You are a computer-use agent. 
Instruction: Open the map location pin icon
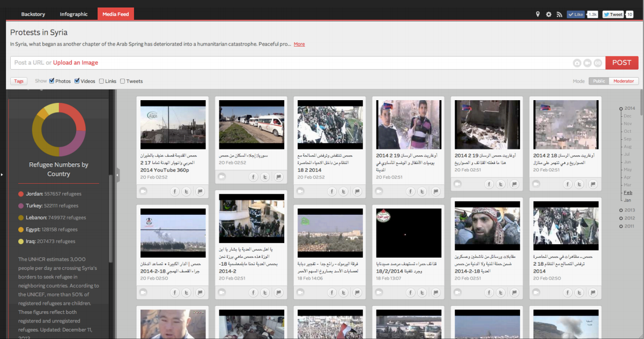point(538,14)
